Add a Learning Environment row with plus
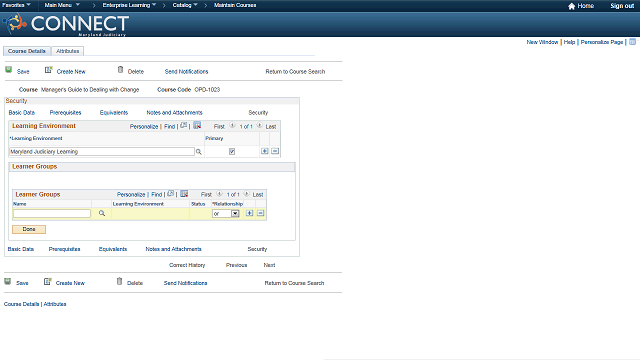The height and width of the screenshot is (360, 640). point(264,151)
